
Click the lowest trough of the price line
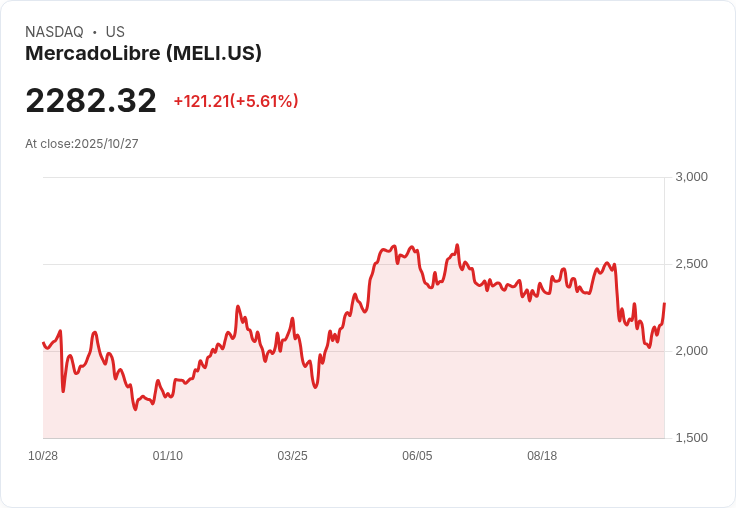135,409
